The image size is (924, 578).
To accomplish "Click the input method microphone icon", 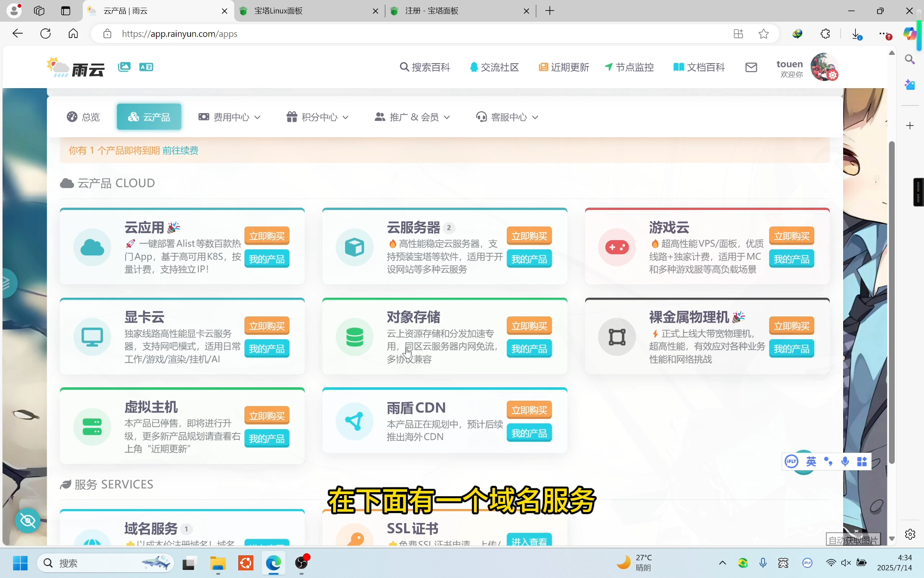I will (845, 461).
